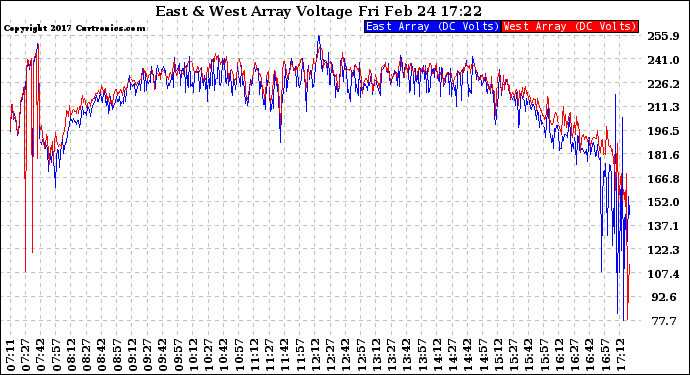Click the 15:57 time axis label
This screenshot has height=375, width=690.
[543, 355]
